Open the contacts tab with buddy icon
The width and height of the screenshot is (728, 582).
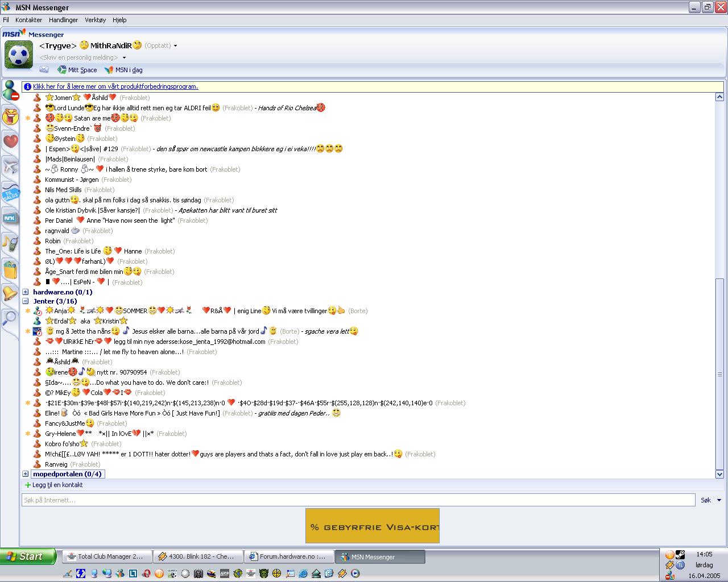click(x=10, y=91)
